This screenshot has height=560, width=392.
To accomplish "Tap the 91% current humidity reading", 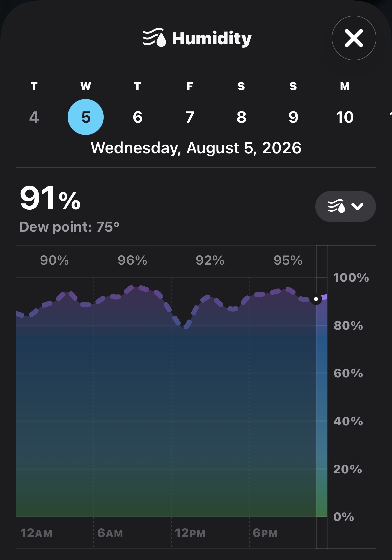I will pos(50,198).
